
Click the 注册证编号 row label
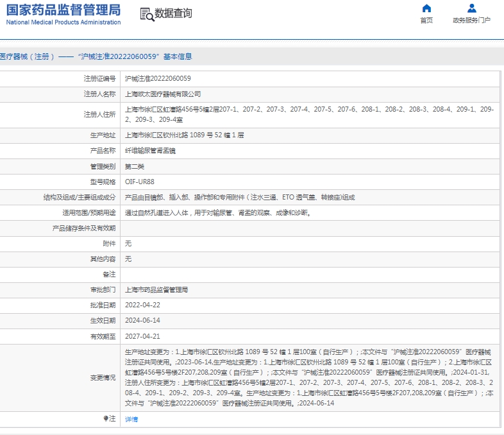99,79
